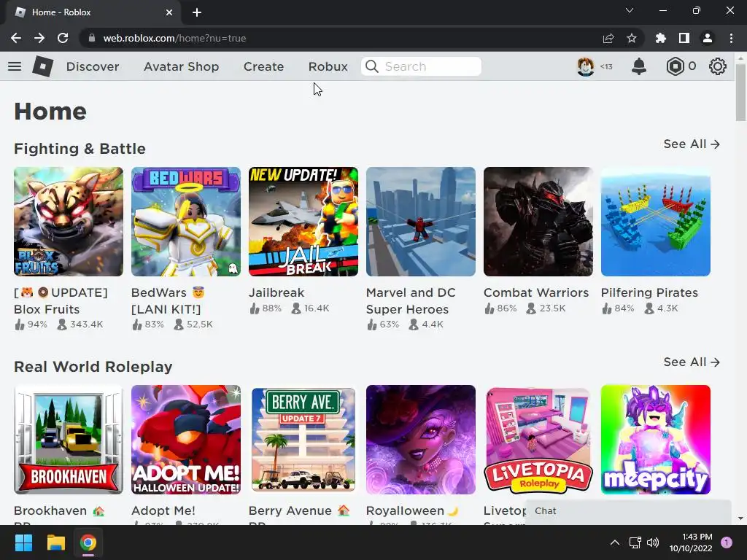Image resolution: width=747 pixels, height=560 pixels.
Task: Expand the Chat panel
Action: point(628,511)
